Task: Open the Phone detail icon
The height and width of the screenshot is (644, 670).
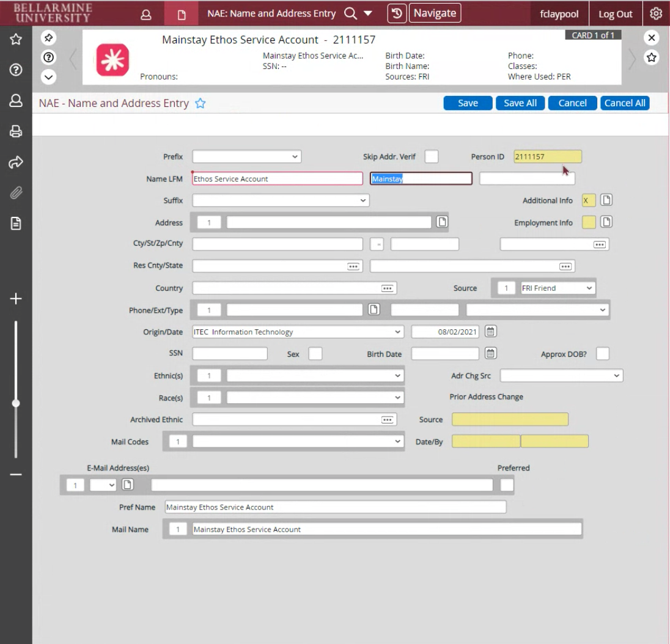Action: [x=374, y=310]
